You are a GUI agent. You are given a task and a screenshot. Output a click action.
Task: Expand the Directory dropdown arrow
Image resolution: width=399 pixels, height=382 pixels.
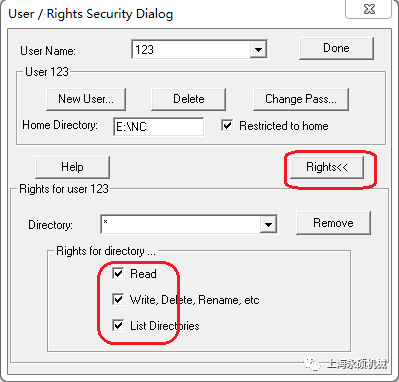tap(268, 225)
